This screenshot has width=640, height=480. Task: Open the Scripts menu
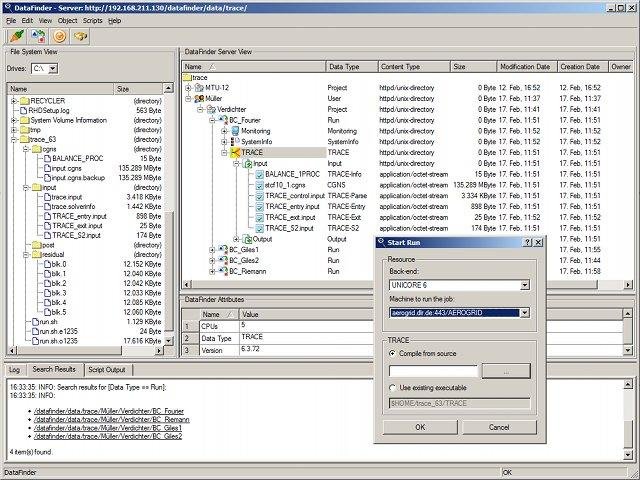tap(93, 20)
